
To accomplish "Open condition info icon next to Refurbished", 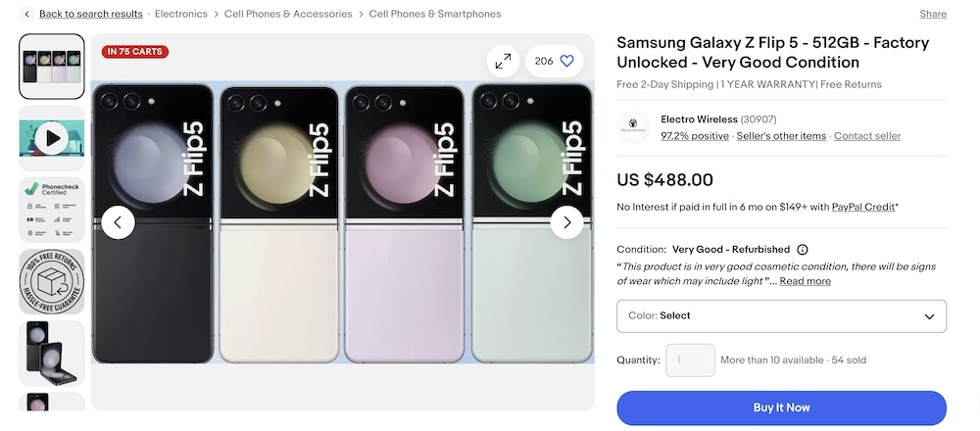I will pos(803,250).
